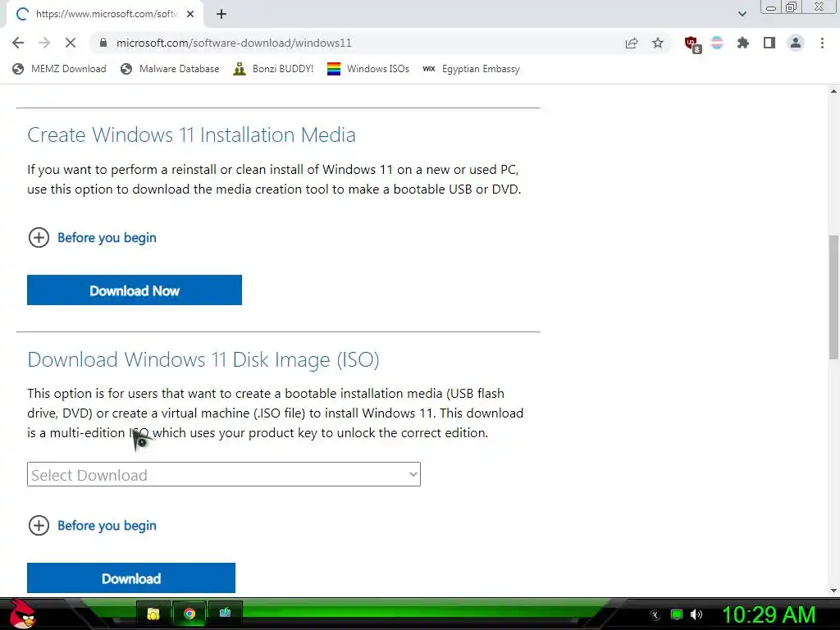
Task: Toggle the browser side panel
Action: pyautogui.click(x=769, y=43)
